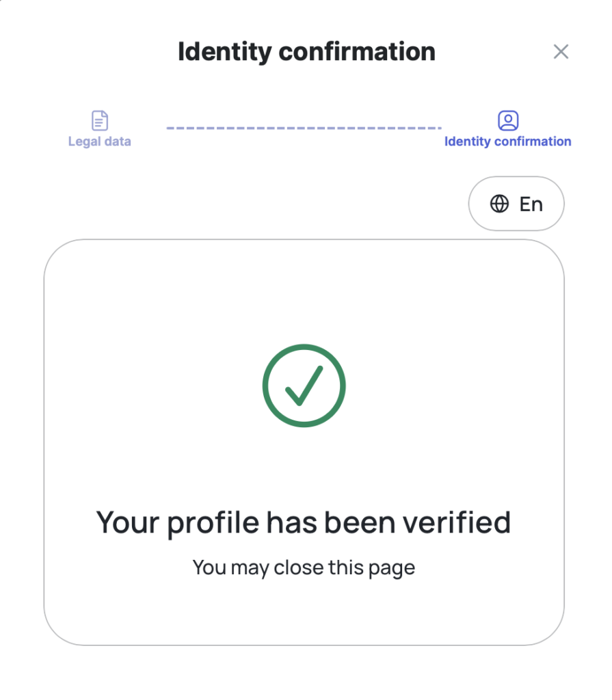Image resolution: width=612 pixels, height=700 pixels.
Task: Select the Identity confirmation step label
Action: 507,142
